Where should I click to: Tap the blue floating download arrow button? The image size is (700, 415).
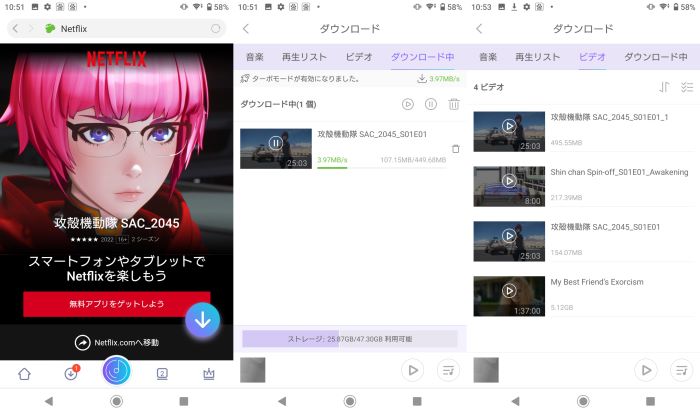tap(203, 320)
